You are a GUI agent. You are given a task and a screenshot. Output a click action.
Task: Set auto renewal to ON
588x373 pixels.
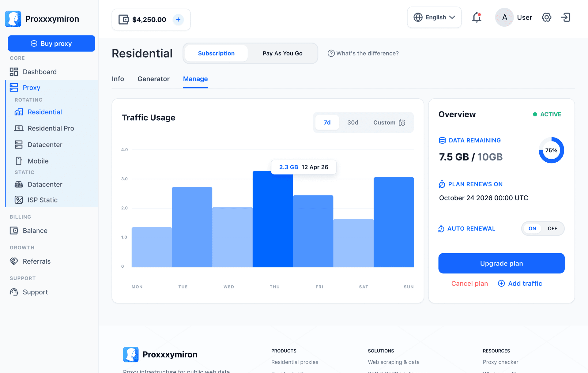[532, 228]
